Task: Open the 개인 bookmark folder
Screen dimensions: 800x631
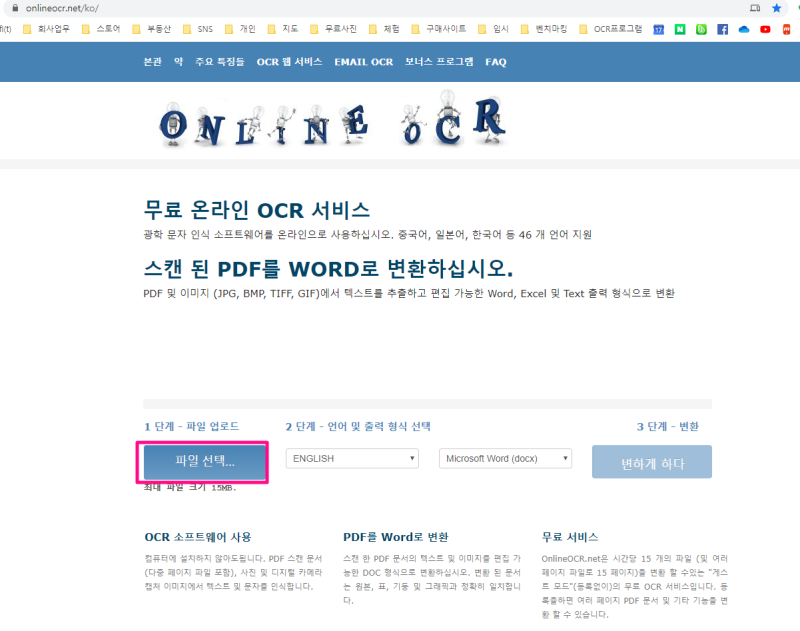Action: pos(240,29)
